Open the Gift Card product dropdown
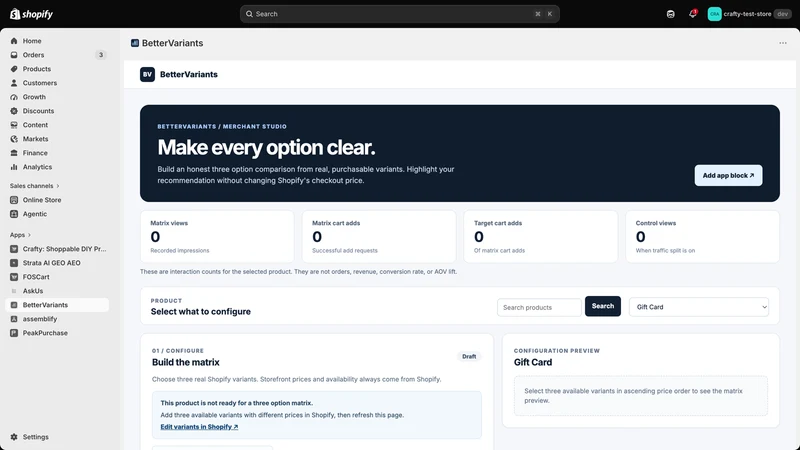The width and height of the screenshot is (800, 450). pos(698,307)
